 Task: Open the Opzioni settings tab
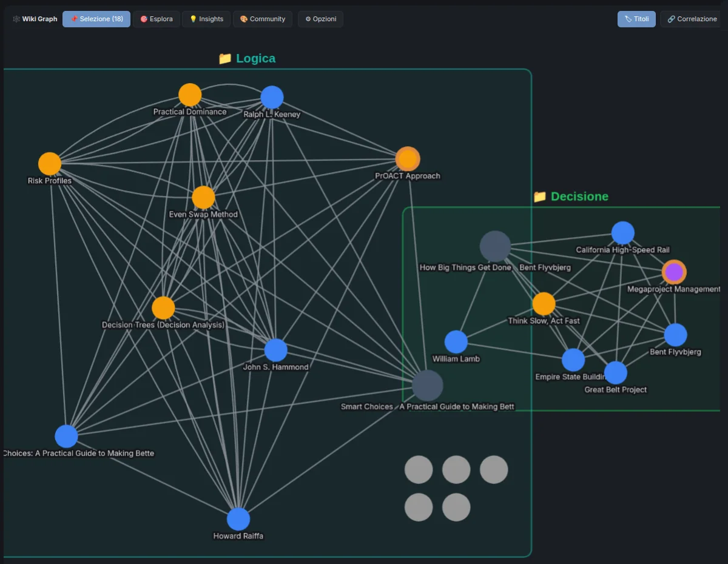click(x=320, y=19)
